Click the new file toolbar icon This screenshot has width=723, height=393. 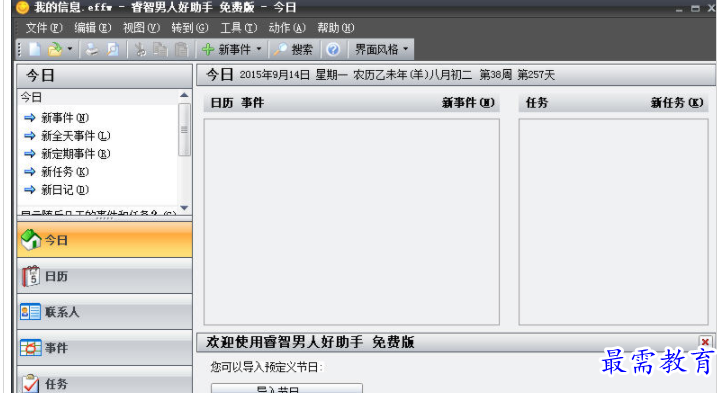coord(36,49)
